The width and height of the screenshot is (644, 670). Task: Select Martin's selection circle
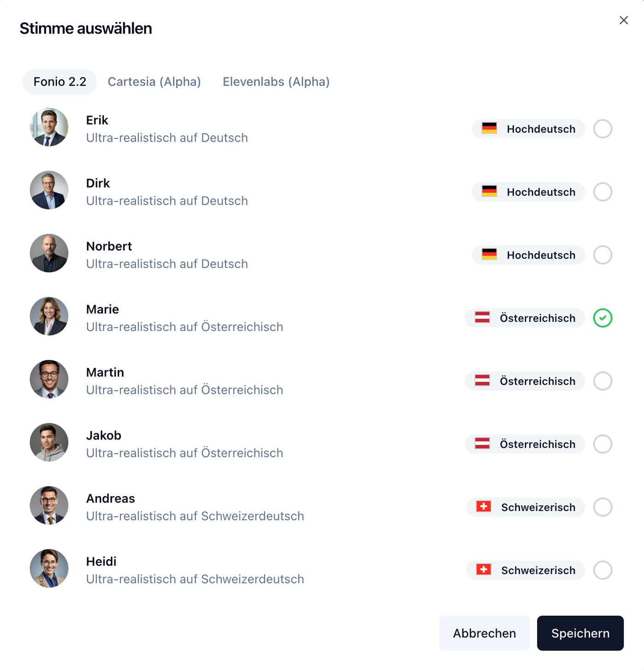tap(603, 381)
